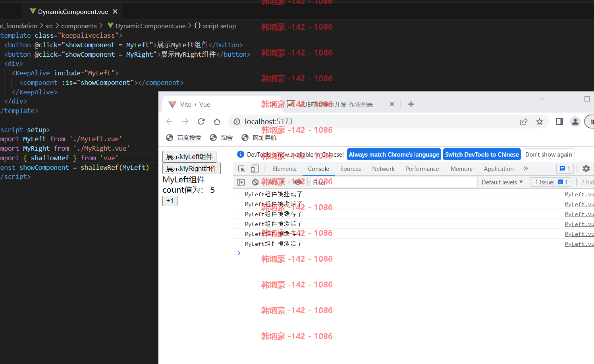
Task: Show more DevTools tabs chevron
Action: click(526, 169)
